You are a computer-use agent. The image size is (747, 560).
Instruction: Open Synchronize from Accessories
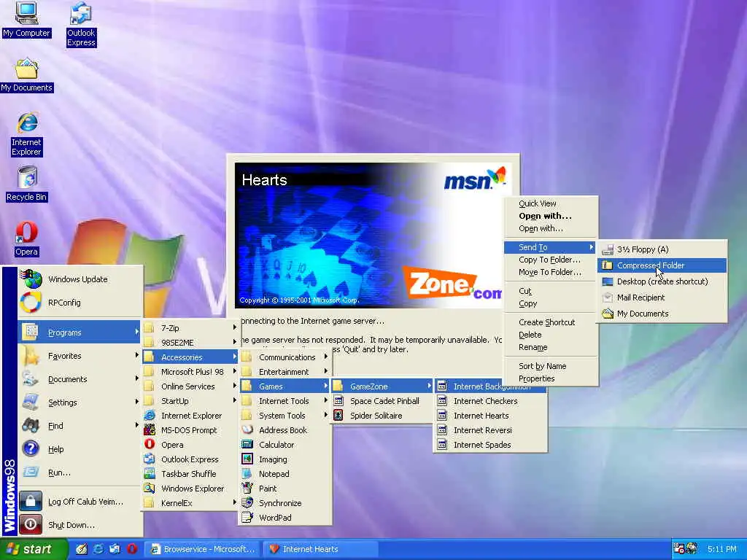point(285,503)
